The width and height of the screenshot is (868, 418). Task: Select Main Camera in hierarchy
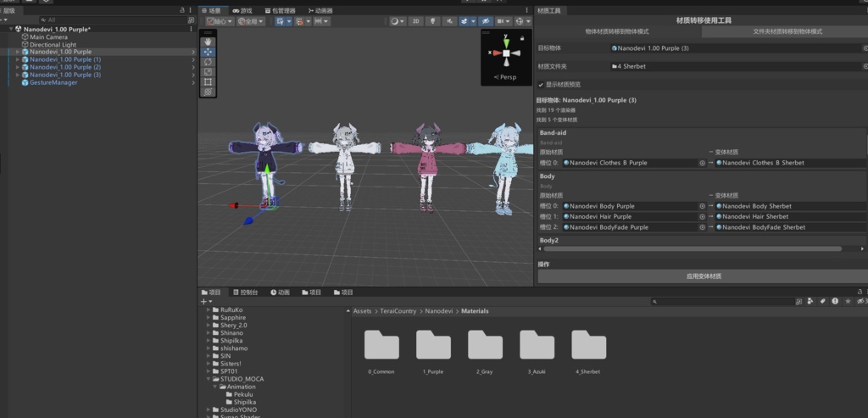[48, 37]
